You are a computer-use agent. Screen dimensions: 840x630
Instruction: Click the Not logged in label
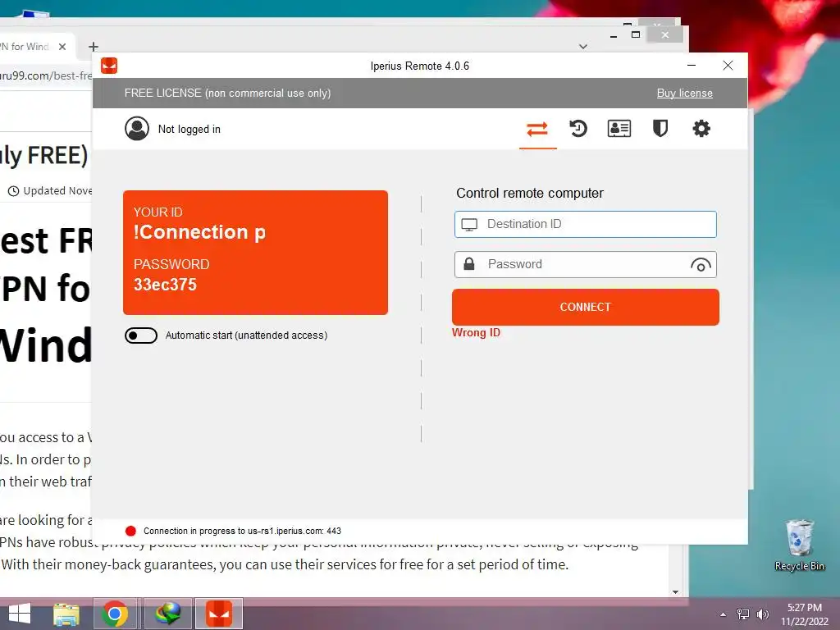coord(189,129)
